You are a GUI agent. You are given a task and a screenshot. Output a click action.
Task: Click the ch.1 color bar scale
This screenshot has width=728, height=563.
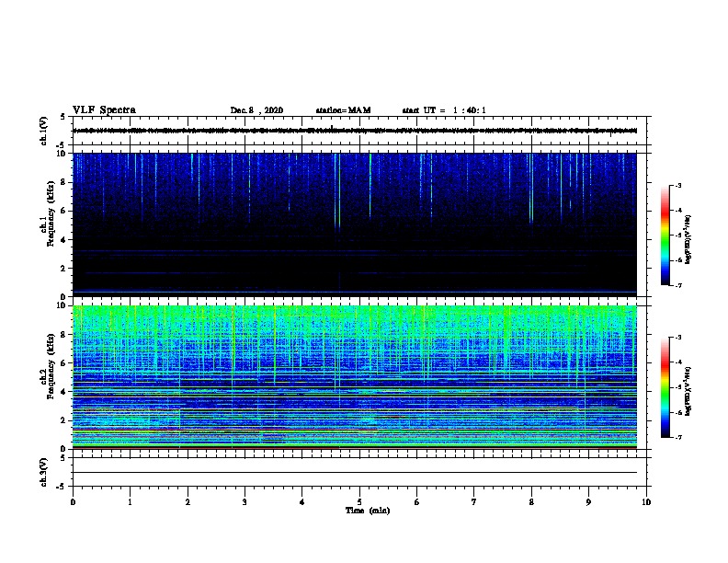pyautogui.click(x=665, y=236)
